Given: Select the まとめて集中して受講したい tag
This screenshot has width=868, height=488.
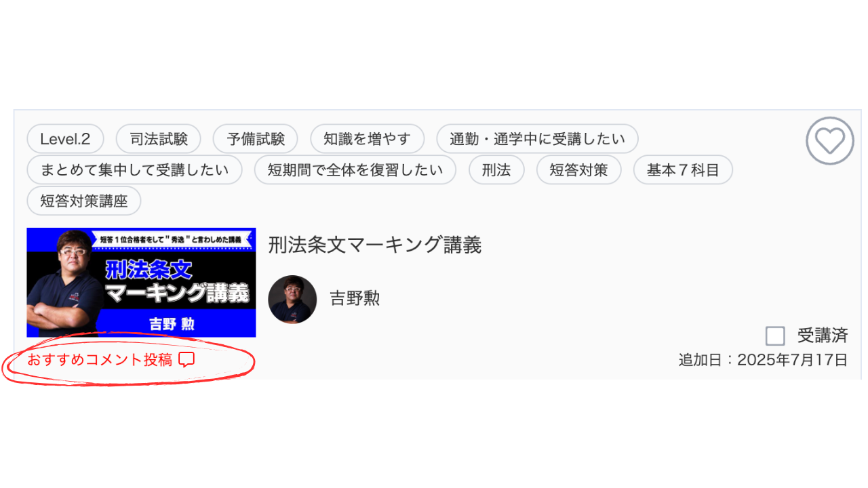Looking at the screenshot, I should click(x=134, y=170).
